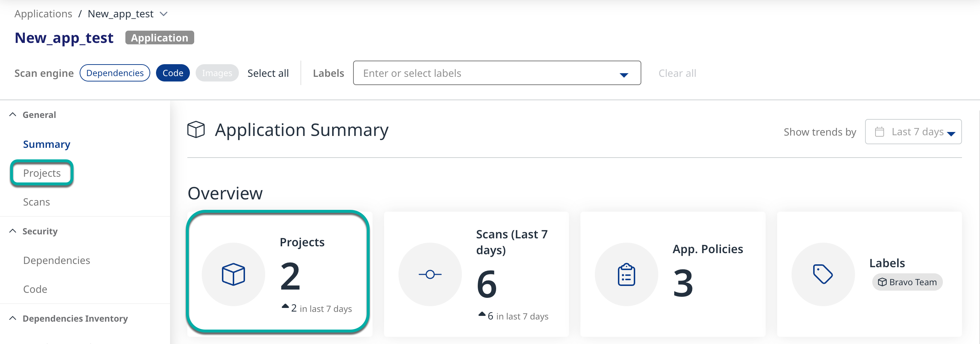
Task: Click the Labels tag icon
Action: tap(823, 274)
